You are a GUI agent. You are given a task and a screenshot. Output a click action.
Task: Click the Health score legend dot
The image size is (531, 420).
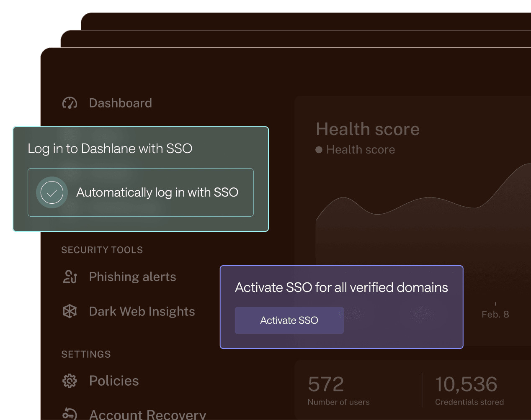click(319, 150)
